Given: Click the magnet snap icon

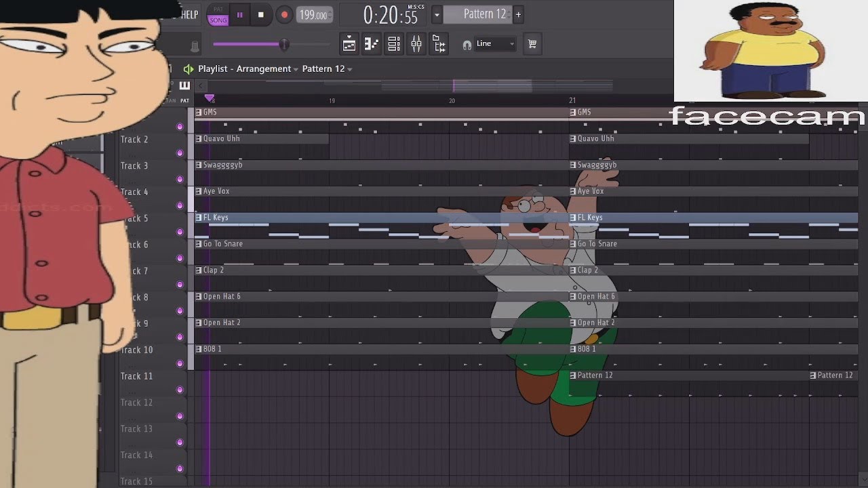Looking at the screenshot, I should (x=467, y=45).
